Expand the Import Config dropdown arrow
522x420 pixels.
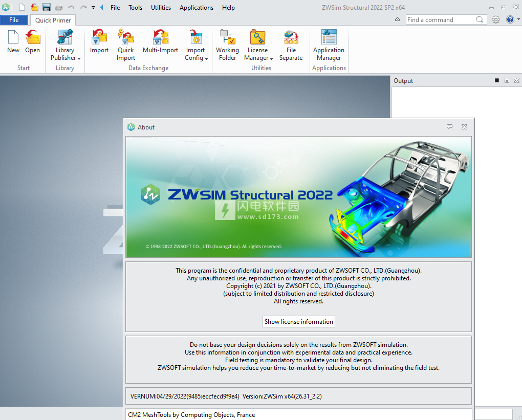[206, 58]
